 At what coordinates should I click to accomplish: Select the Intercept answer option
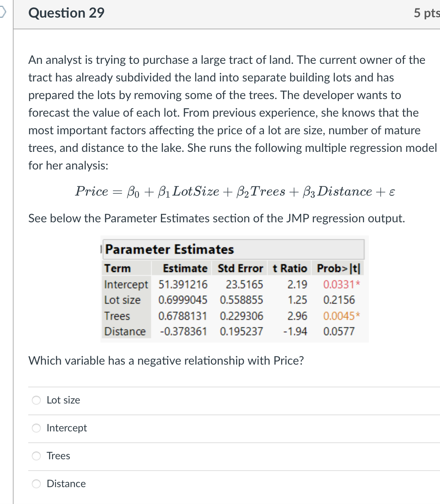coord(36,428)
